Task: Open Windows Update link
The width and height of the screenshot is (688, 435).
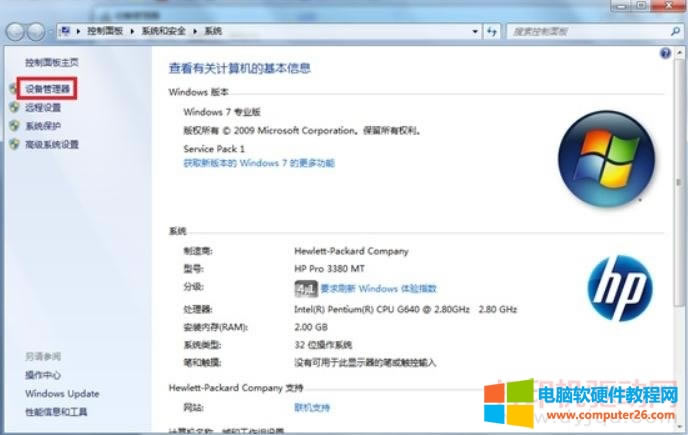Action: click(62, 393)
